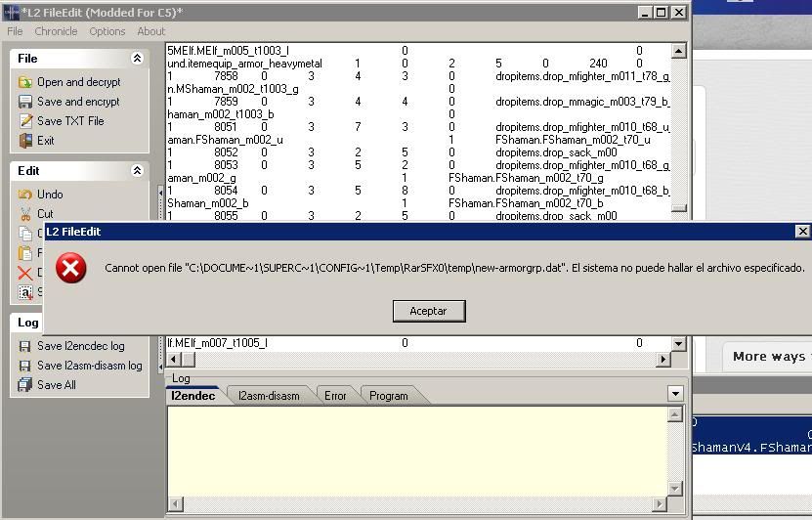This screenshot has width=812, height=520.
Task: Open the log tabs dropdown arrow
Action: click(674, 394)
